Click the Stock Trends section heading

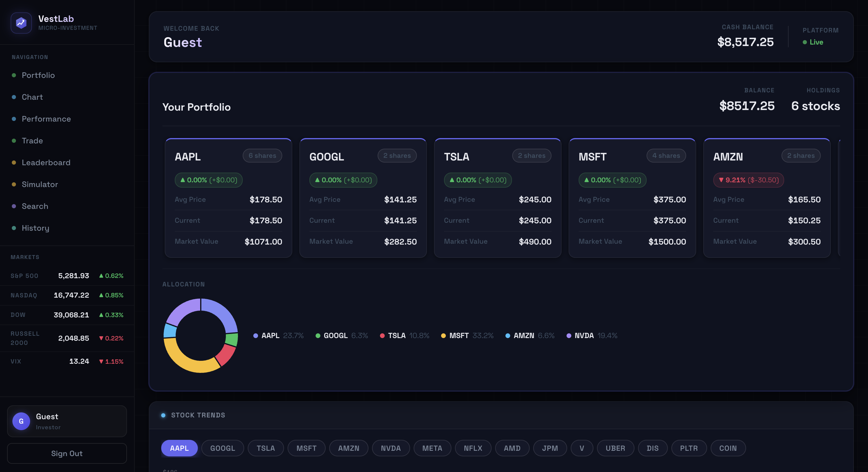coord(198,415)
